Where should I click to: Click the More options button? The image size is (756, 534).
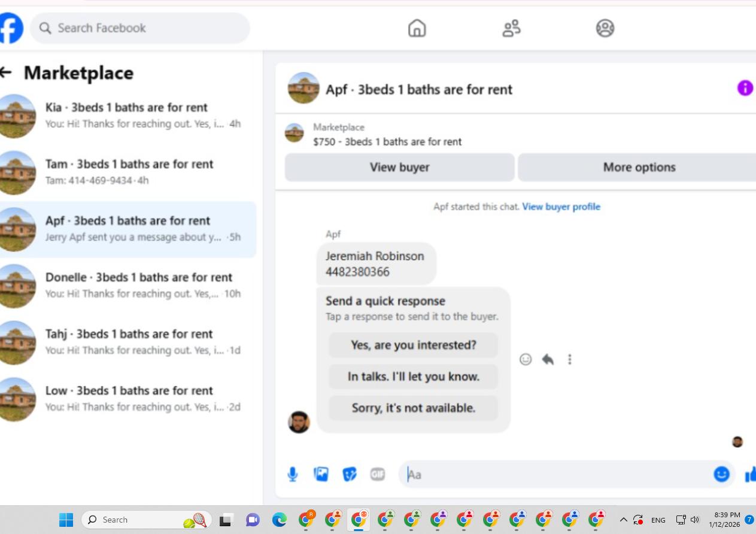(x=638, y=167)
